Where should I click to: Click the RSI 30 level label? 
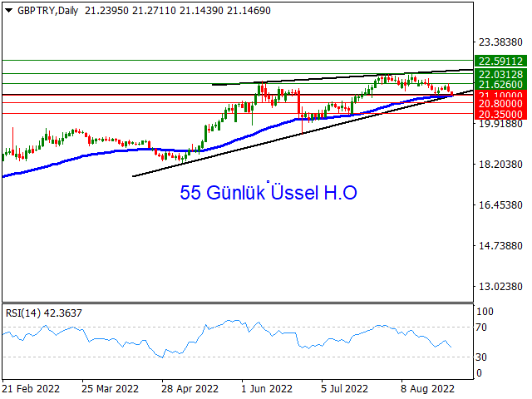[481, 357]
